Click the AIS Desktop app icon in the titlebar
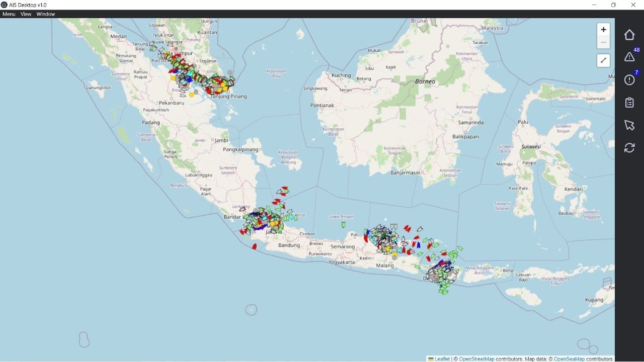 click(4, 5)
